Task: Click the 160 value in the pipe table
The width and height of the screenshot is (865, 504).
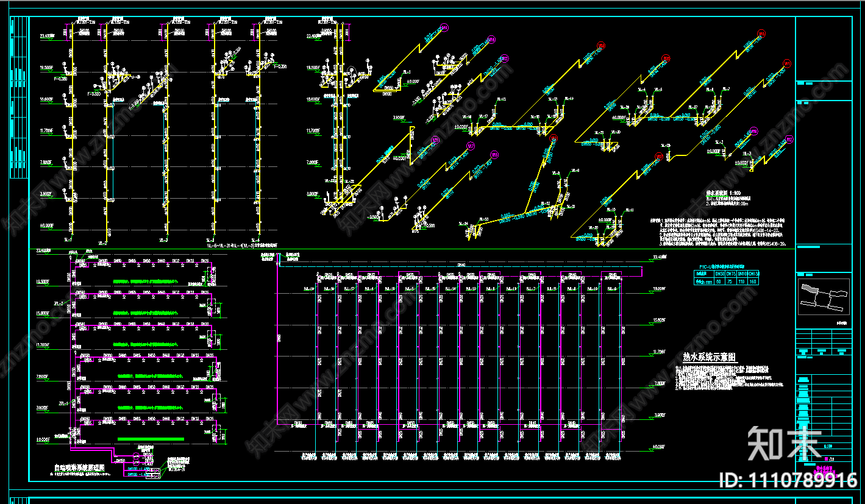Action: (753, 282)
